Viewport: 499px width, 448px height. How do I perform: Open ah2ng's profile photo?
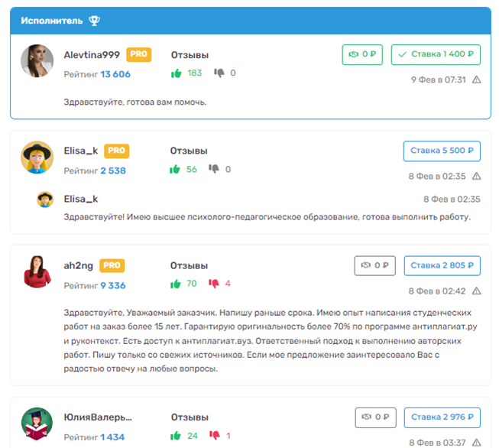(x=37, y=271)
